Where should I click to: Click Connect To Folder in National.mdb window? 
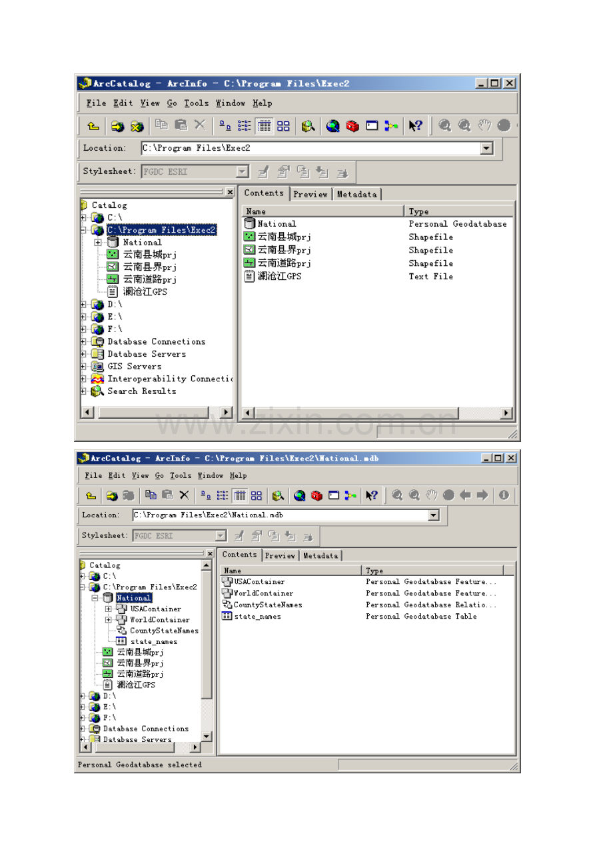point(112,495)
